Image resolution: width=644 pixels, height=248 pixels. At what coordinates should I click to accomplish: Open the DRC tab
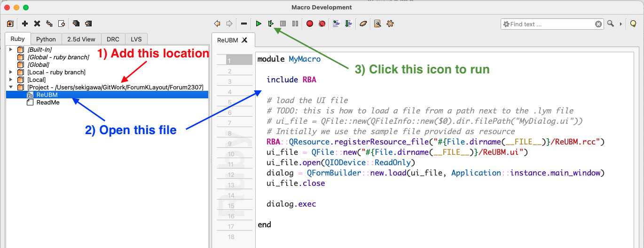point(113,39)
